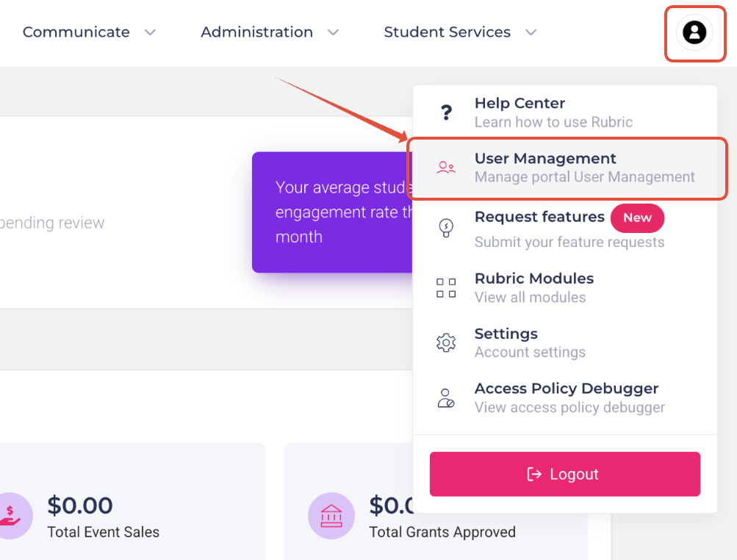Click the Request features lightbulb icon
Viewport: 737px width, 560px height.
[446, 228]
